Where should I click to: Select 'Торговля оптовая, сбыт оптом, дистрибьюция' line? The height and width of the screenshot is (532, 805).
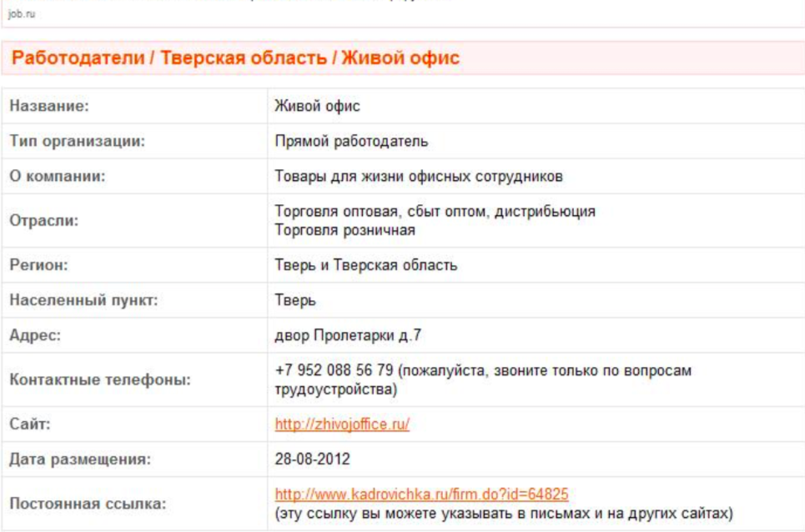(435, 211)
